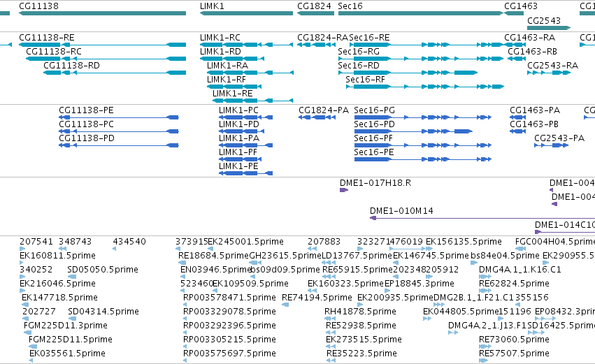Click protein CG11138-PC
The image size is (595, 364).
[x=86, y=124]
